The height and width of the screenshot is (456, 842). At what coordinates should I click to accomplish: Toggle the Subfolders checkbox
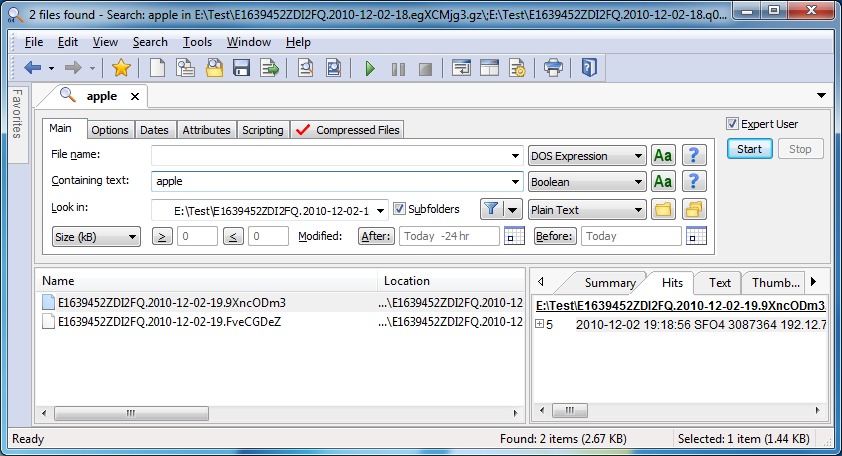[399, 208]
